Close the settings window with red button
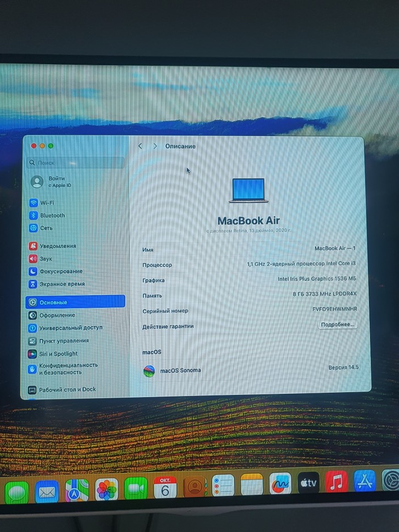 33,145
